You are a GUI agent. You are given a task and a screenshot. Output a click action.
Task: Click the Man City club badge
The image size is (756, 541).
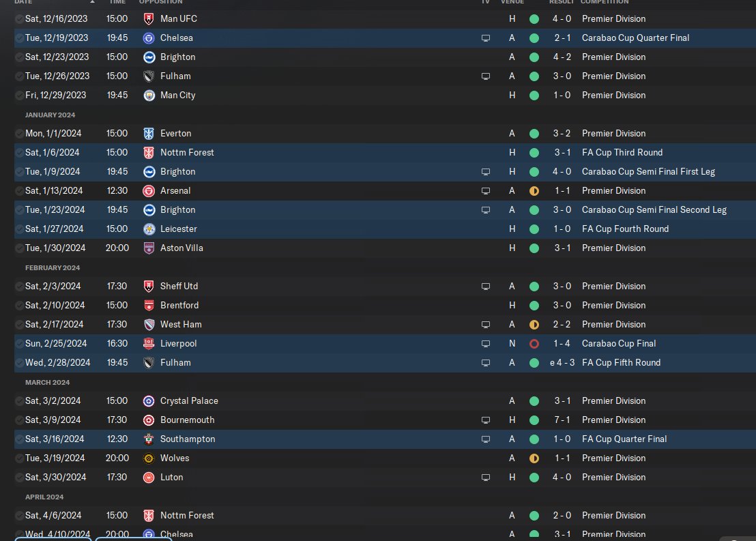[x=149, y=96]
